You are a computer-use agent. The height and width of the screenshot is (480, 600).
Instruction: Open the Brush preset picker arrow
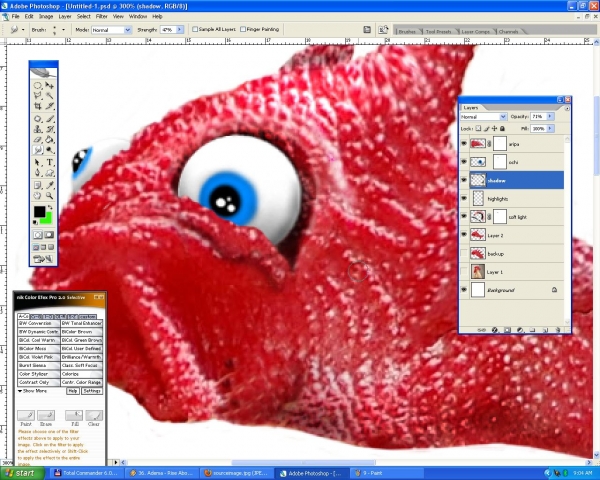click(64, 29)
